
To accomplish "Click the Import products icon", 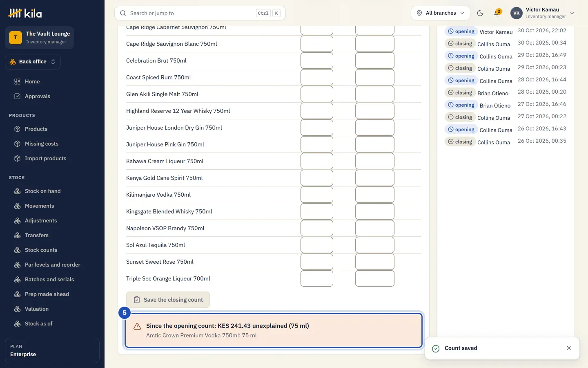I will tap(17, 158).
